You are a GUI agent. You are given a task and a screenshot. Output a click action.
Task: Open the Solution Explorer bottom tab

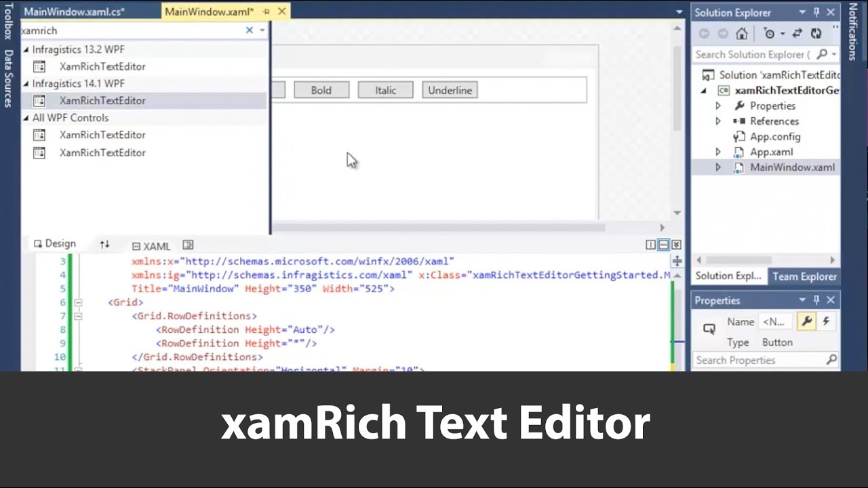click(728, 276)
